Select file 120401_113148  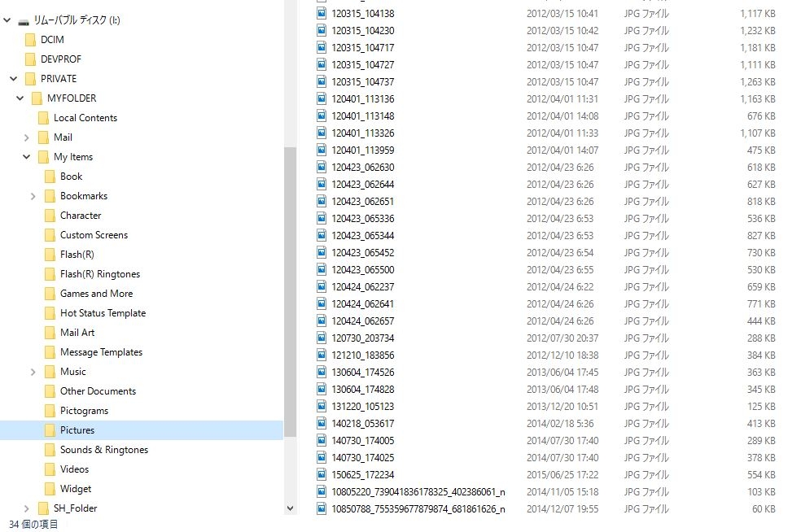click(x=363, y=116)
